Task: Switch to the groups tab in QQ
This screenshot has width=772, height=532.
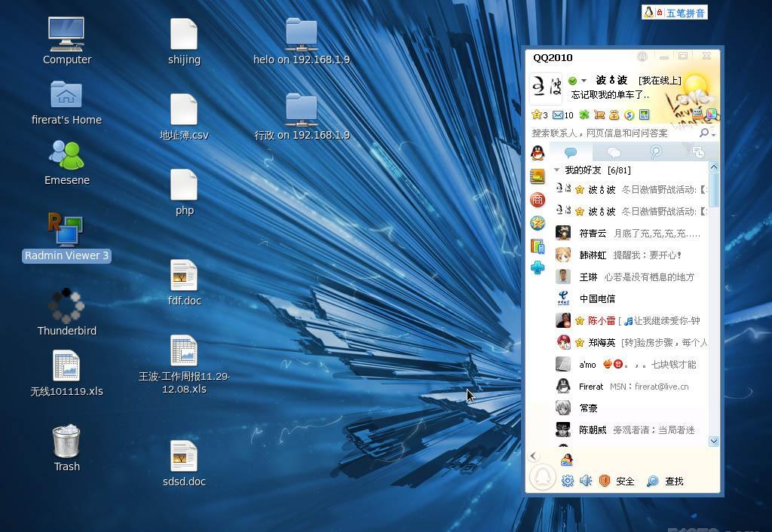Action: (x=614, y=152)
